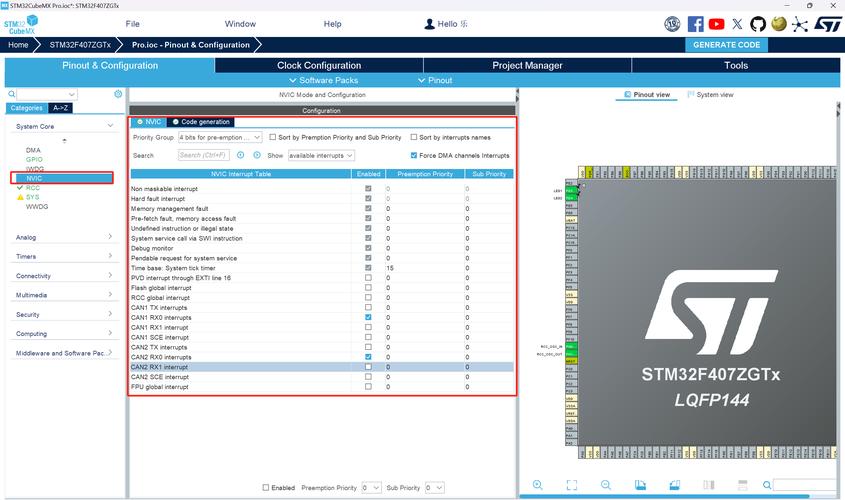The height and width of the screenshot is (500, 845).
Task: Open the Software Packs menu
Action: pyautogui.click(x=323, y=80)
